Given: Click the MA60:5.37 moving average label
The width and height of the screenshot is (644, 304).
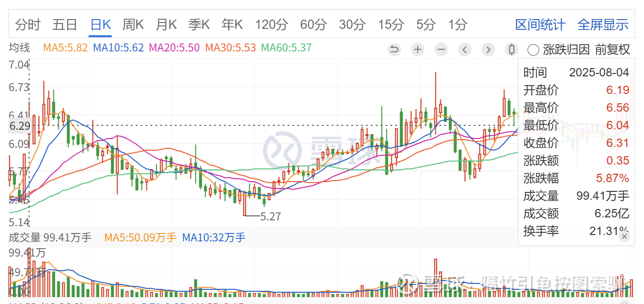Looking at the screenshot, I should pos(286,48).
